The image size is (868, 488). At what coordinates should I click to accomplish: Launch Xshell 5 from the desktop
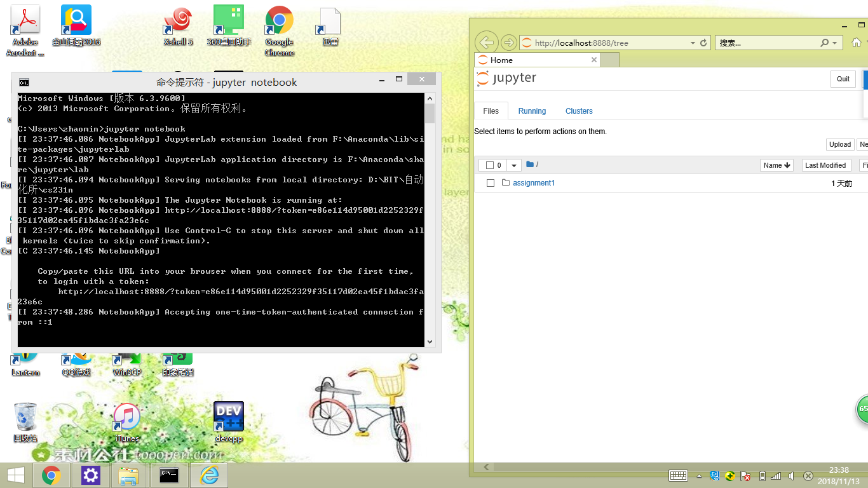click(x=178, y=26)
